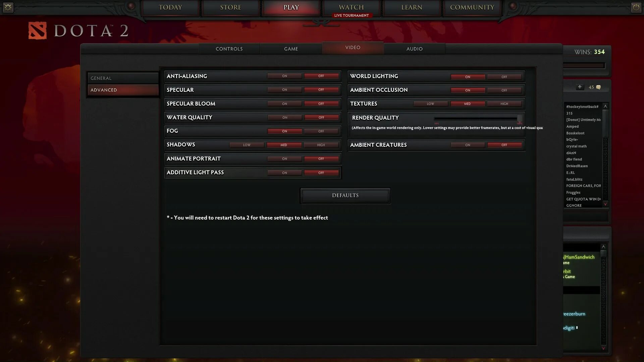Click the power quit icon

(x=636, y=7)
